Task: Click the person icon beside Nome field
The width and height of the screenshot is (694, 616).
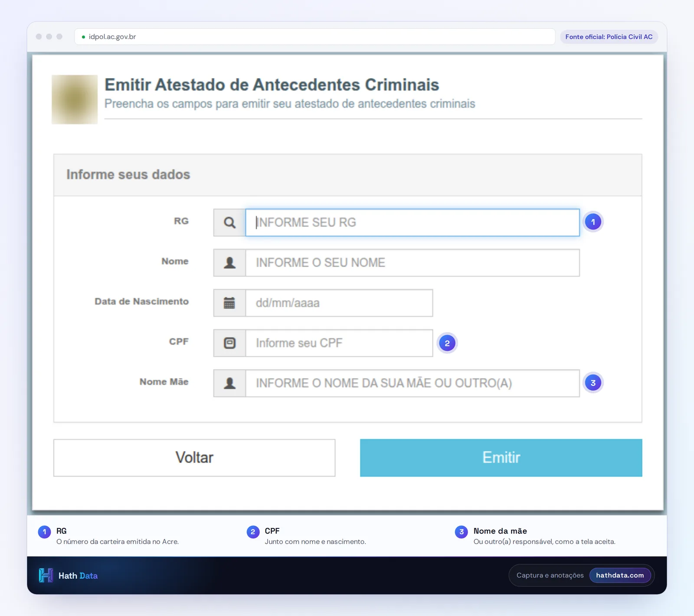Action: (229, 263)
